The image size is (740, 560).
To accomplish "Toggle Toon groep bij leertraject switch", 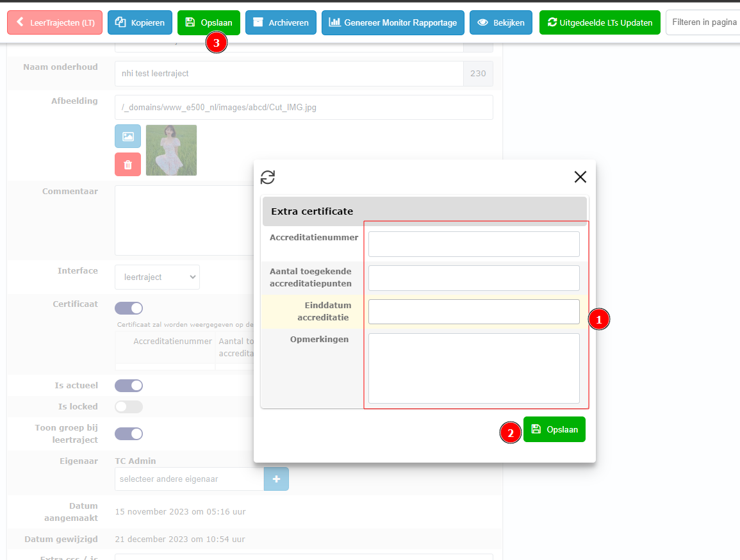I will [129, 434].
